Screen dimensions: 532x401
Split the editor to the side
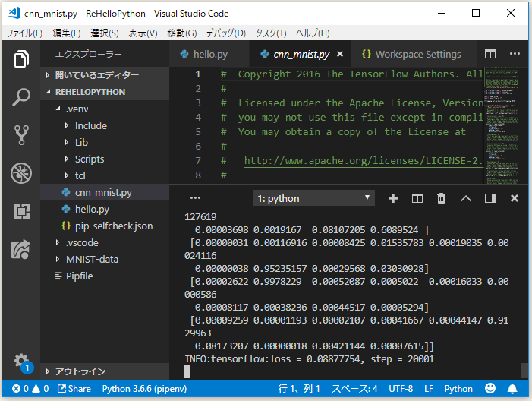490,54
